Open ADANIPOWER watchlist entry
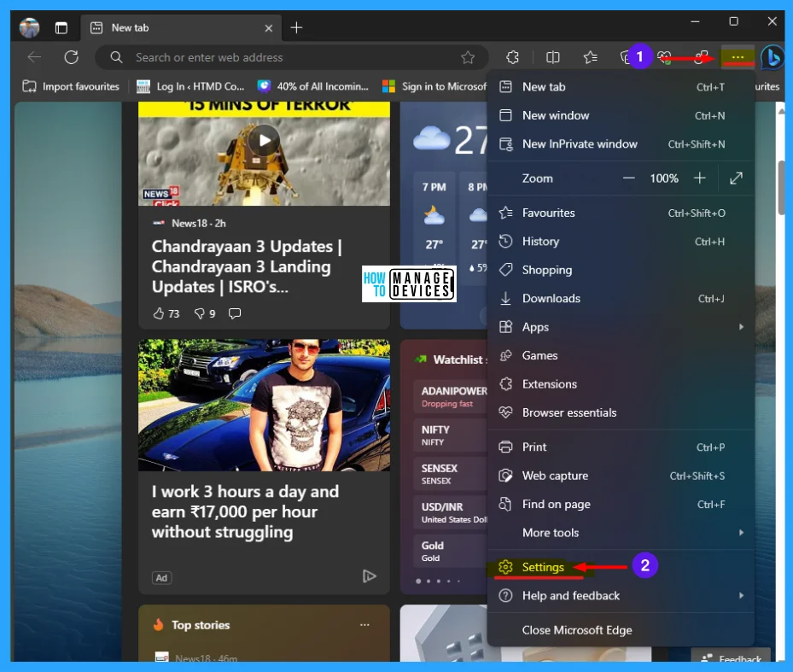Screen dimensions: 793x672 click(450, 397)
